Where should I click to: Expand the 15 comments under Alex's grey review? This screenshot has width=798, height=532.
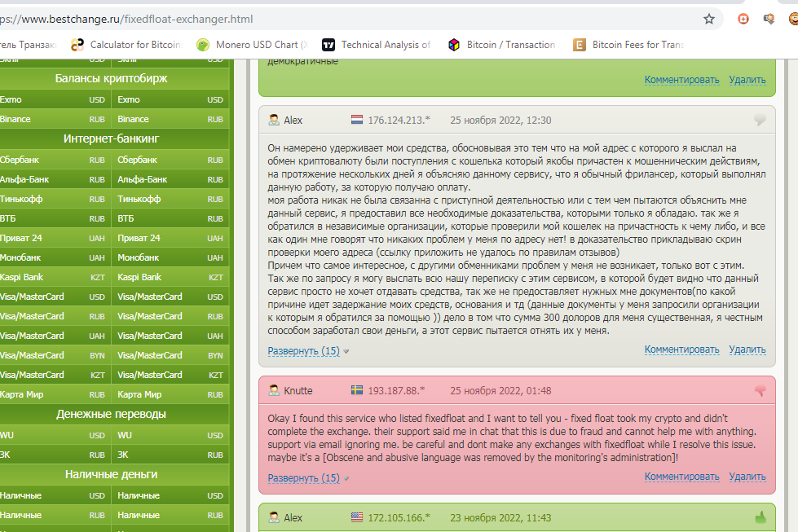(304, 351)
